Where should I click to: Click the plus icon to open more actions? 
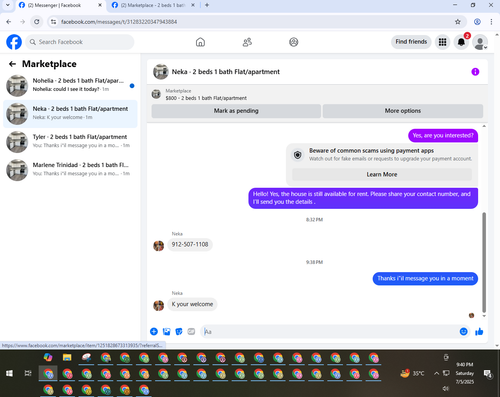coord(154,331)
